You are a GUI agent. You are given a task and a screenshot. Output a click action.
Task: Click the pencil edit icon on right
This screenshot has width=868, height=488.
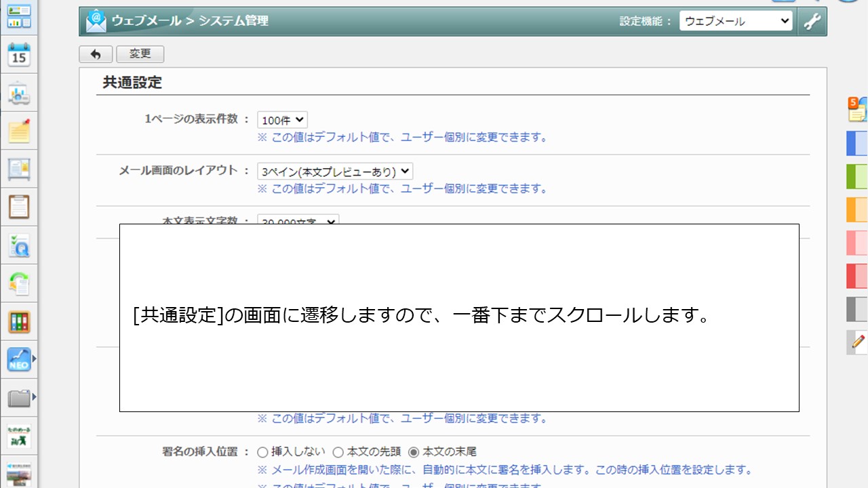click(x=858, y=342)
